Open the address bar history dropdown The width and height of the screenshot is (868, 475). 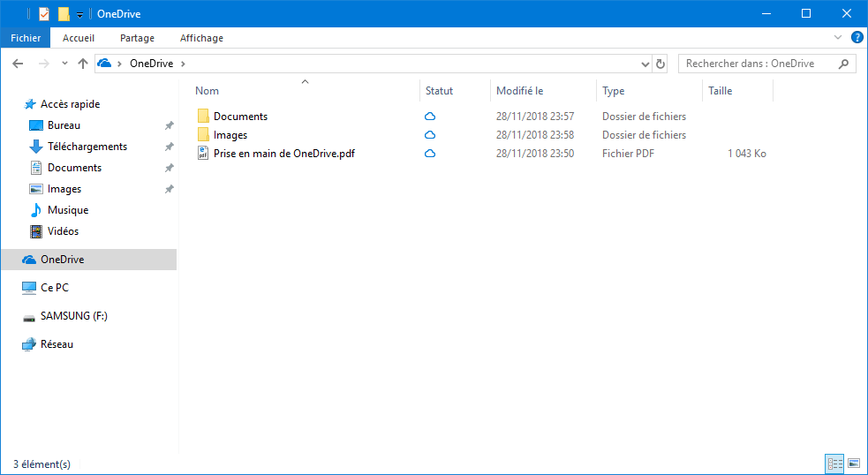[645, 64]
